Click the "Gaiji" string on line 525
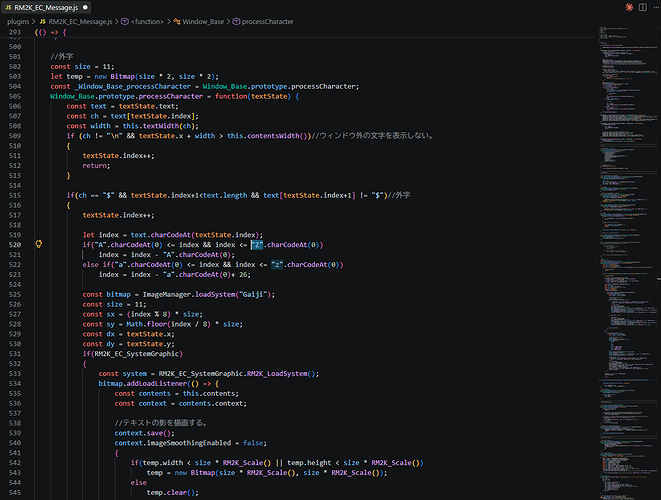The height and width of the screenshot is (500, 661). point(255,294)
